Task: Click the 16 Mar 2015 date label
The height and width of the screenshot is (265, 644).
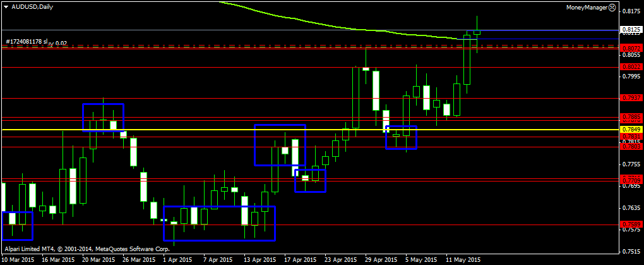Action: click(x=57, y=260)
